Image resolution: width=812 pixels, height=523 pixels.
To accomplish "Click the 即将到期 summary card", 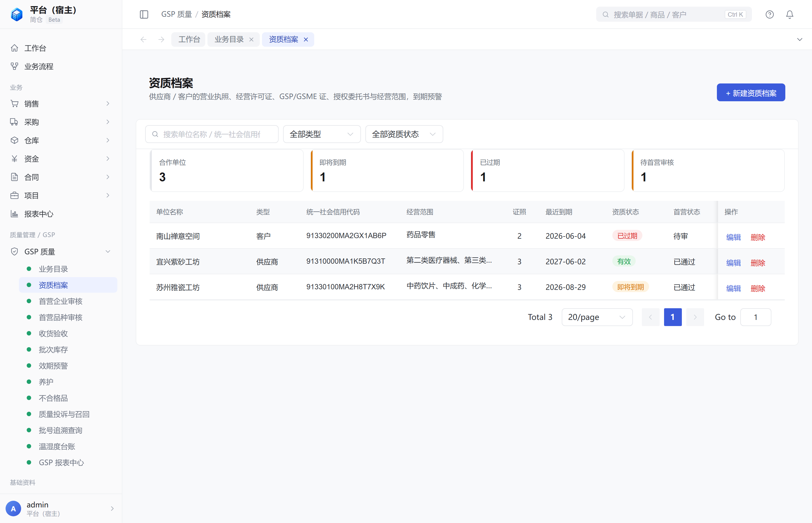I will pyautogui.click(x=387, y=171).
